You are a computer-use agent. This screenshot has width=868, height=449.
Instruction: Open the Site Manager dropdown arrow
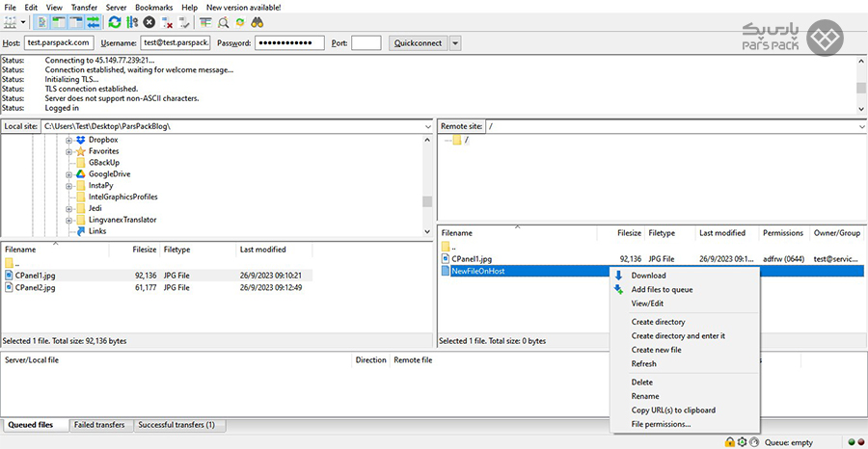pos(23,23)
